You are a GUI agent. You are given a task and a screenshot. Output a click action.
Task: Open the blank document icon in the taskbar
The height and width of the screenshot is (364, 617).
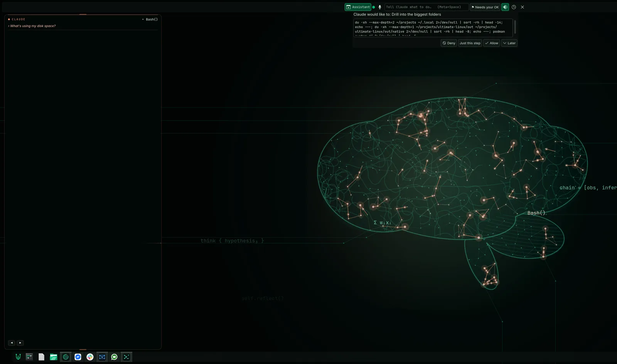pos(42,357)
